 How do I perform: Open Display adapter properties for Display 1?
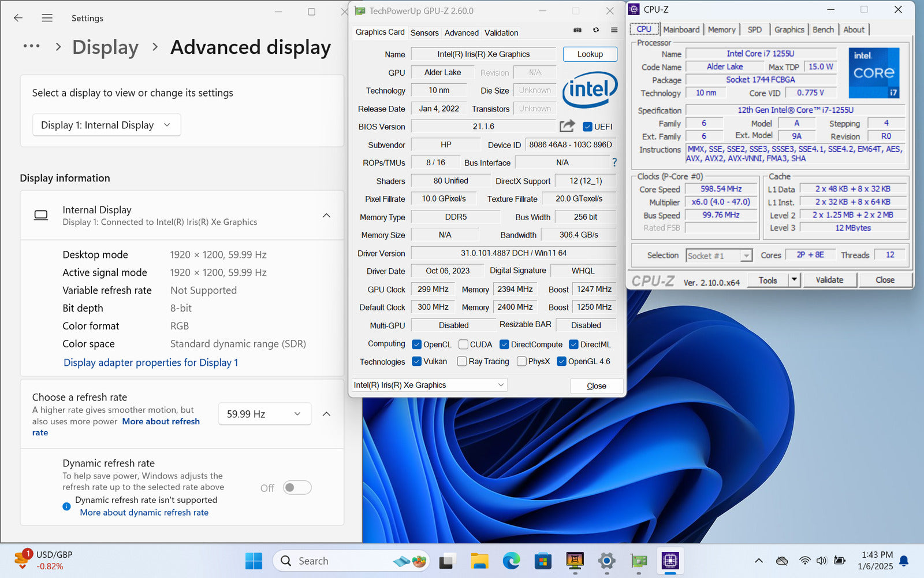[x=151, y=362]
